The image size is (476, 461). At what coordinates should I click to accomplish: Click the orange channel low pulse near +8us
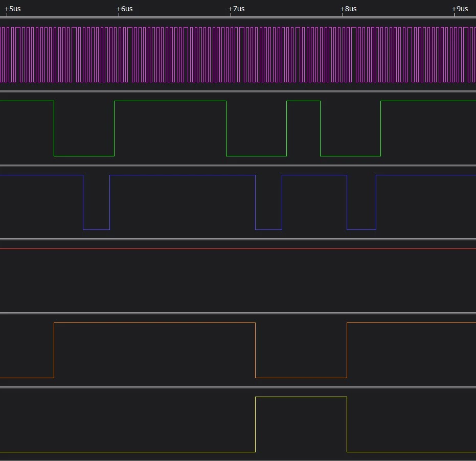(301, 350)
